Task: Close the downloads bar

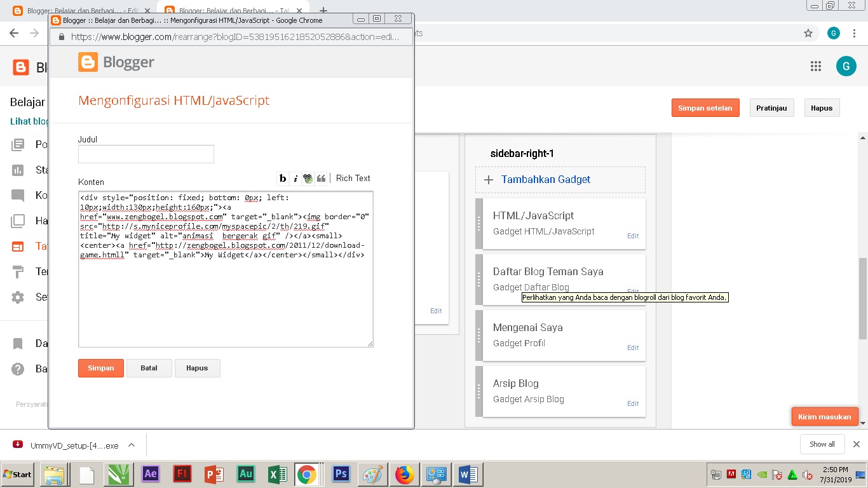Action: [856, 444]
